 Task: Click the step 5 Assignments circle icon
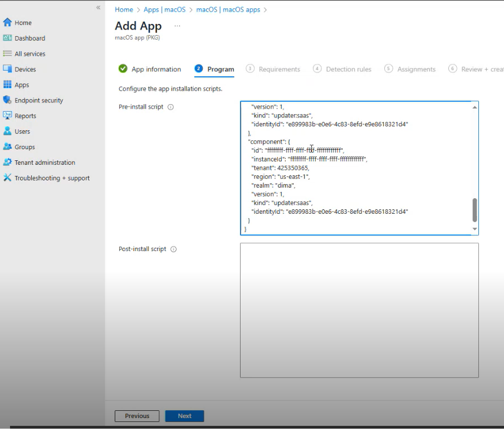[x=388, y=68]
